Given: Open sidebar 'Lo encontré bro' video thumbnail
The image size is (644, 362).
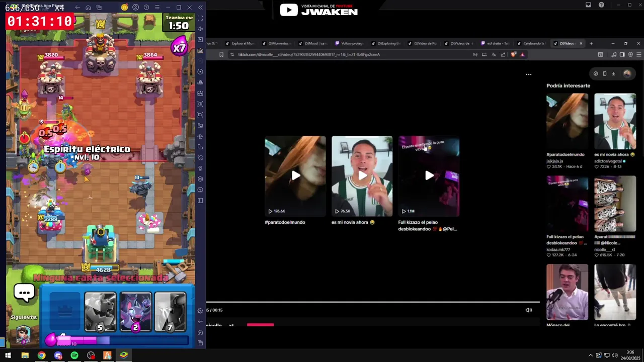Looking at the screenshot, I should [x=615, y=292].
